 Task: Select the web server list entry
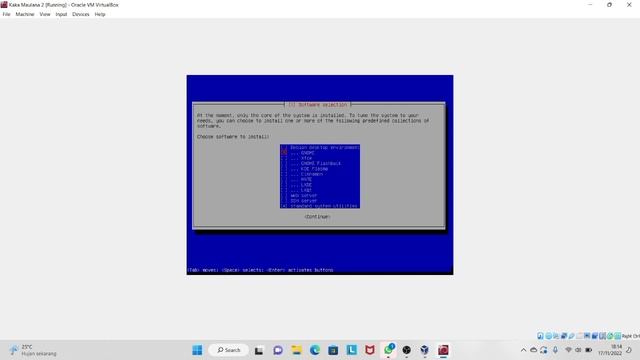pos(320,196)
